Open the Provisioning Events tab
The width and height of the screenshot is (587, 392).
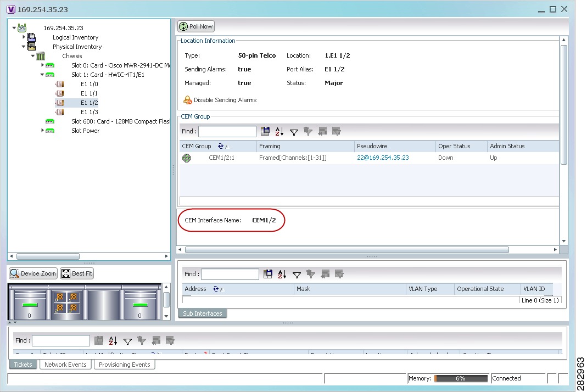coord(124,365)
